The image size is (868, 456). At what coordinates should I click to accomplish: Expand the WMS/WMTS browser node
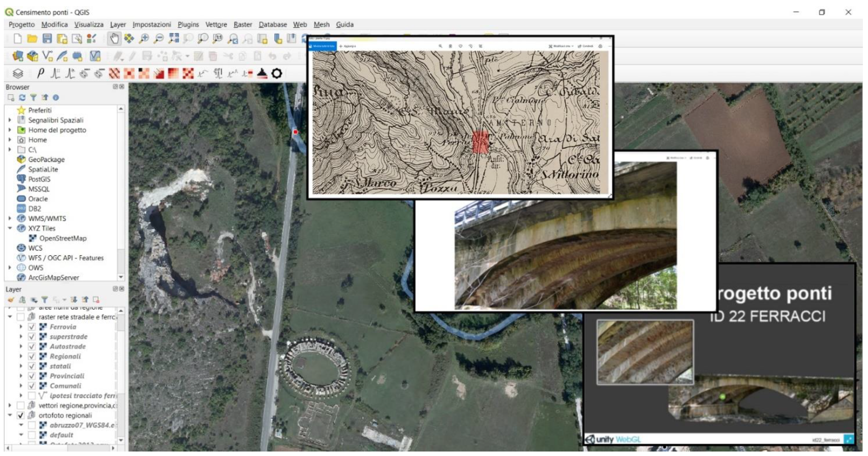coord(10,218)
